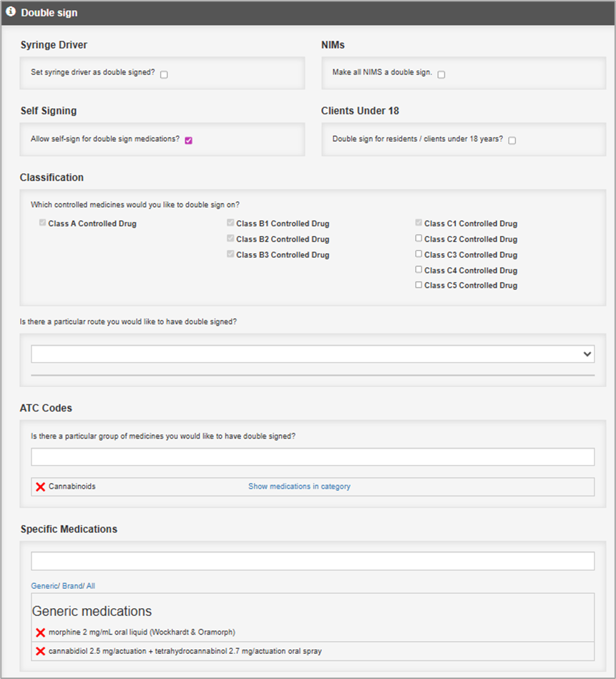Remove cannabidiol oral spray with red X

[x=41, y=651]
